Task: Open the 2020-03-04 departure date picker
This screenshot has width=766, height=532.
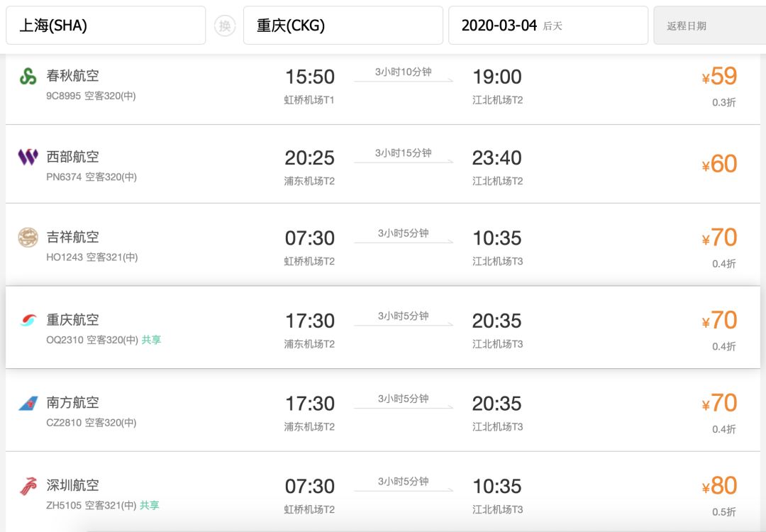Action: click(548, 26)
